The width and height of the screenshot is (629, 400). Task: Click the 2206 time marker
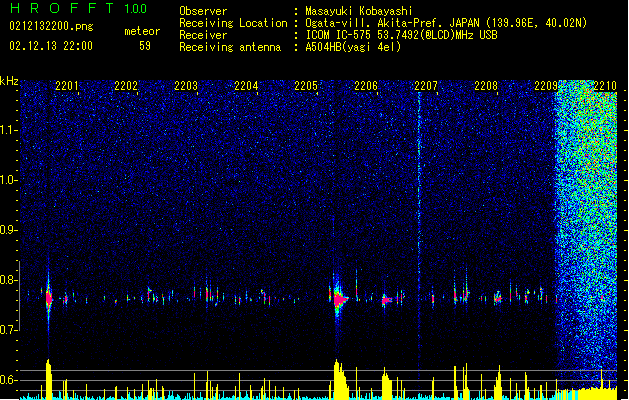coord(366,86)
